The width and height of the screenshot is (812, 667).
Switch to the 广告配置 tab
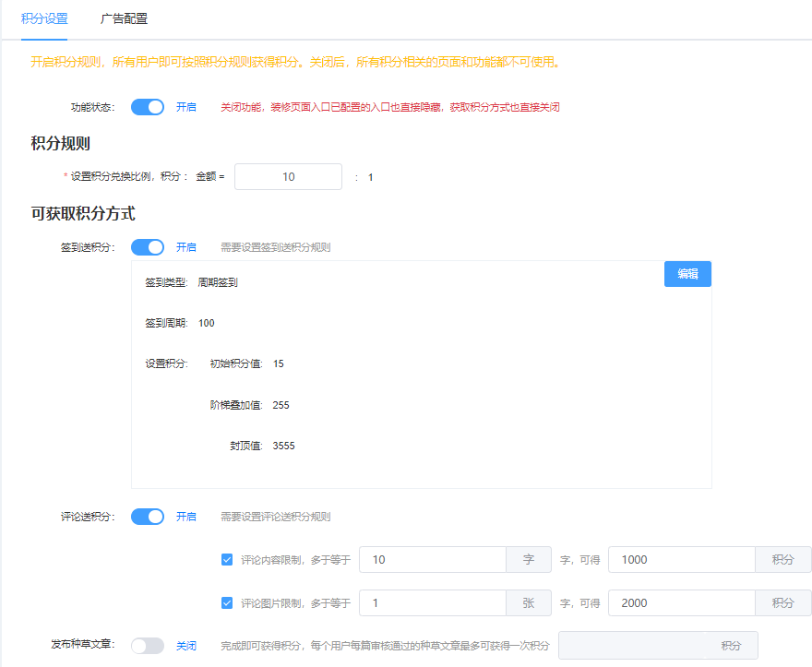pyautogui.click(x=124, y=18)
